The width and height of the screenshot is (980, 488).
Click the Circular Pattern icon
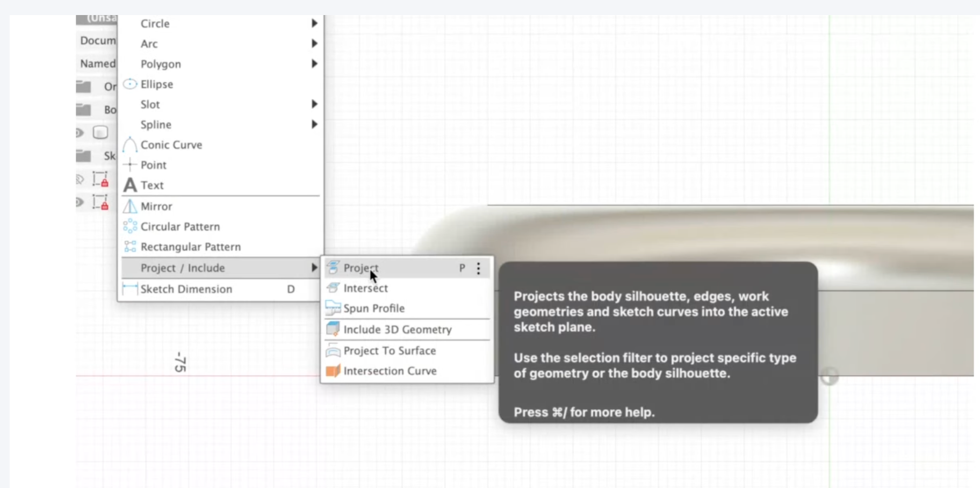[x=130, y=226]
